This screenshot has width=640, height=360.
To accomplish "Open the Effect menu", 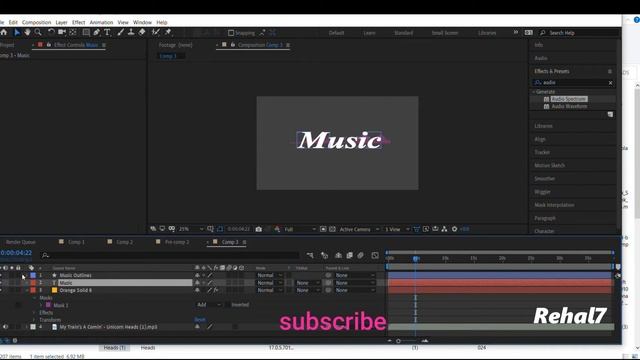I will 78,22.
